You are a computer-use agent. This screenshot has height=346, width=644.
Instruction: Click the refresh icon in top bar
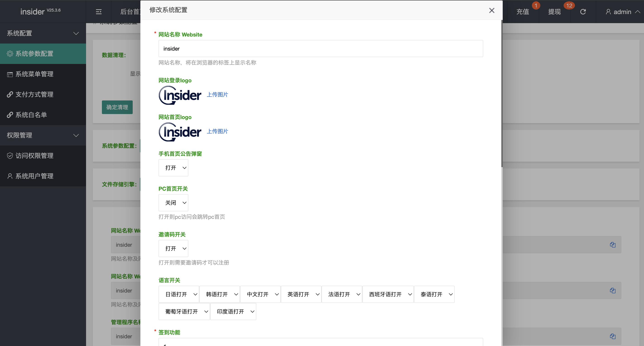(583, 12)
